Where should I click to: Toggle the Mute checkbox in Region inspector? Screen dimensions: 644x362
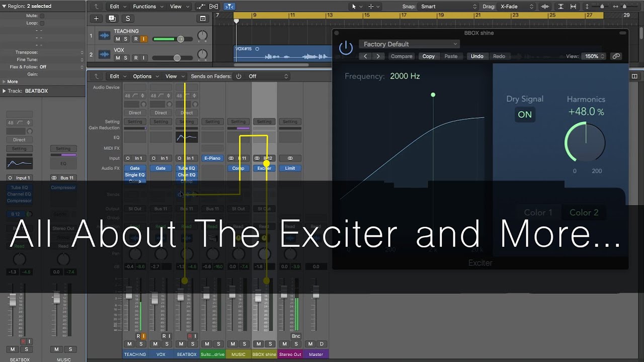[42, 16]
